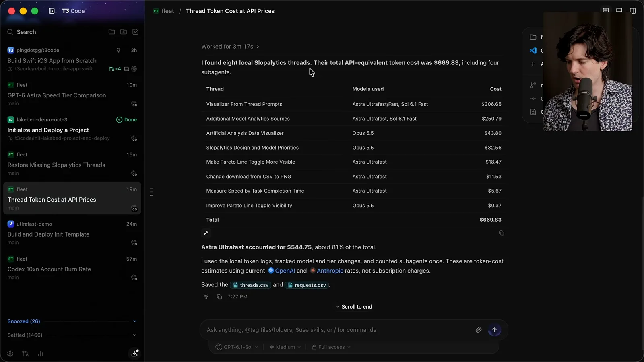This screenshot has width=644, height=362.
Task: Open the GPT-6 Astra Speed Tier Comparison thread
Action: (x=72, y=94)
